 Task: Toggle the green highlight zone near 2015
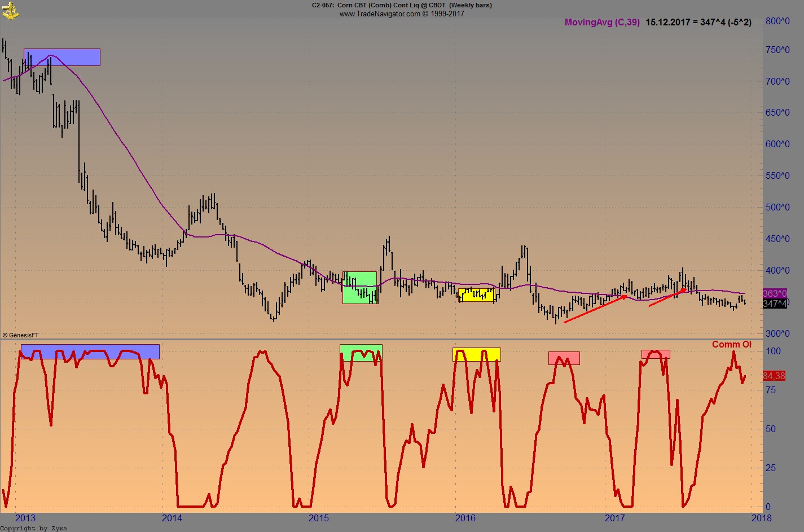click(x=359, y=289)
